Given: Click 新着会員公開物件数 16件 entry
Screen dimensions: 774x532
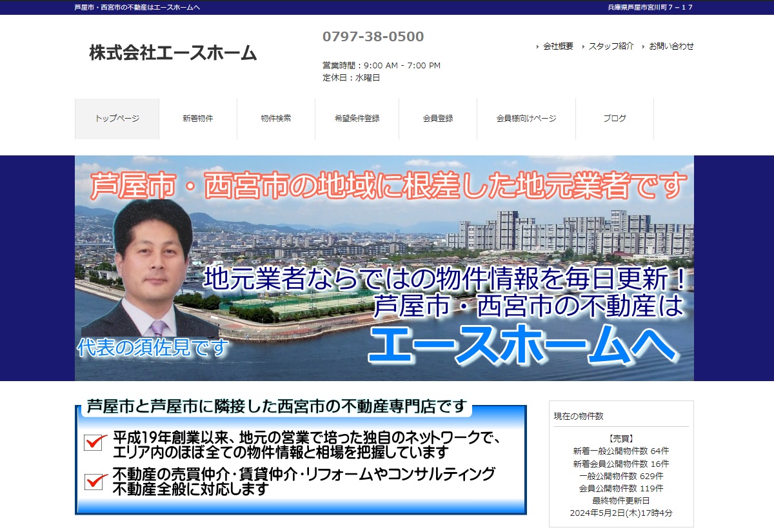Looking at the screenshot, I should (621, 464).
